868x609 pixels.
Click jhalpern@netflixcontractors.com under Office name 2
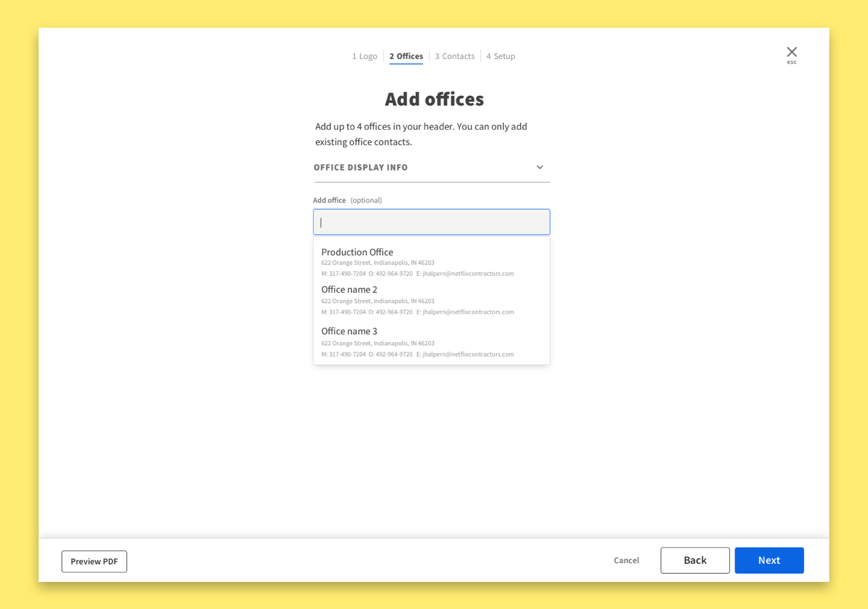(x=466, y=311)
